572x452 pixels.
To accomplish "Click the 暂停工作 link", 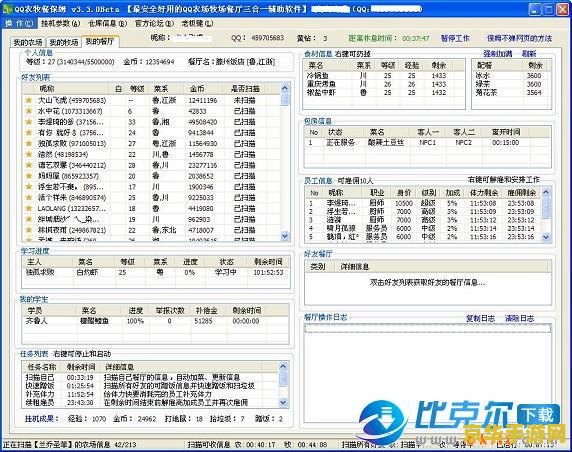I will (x=455, y=38).
